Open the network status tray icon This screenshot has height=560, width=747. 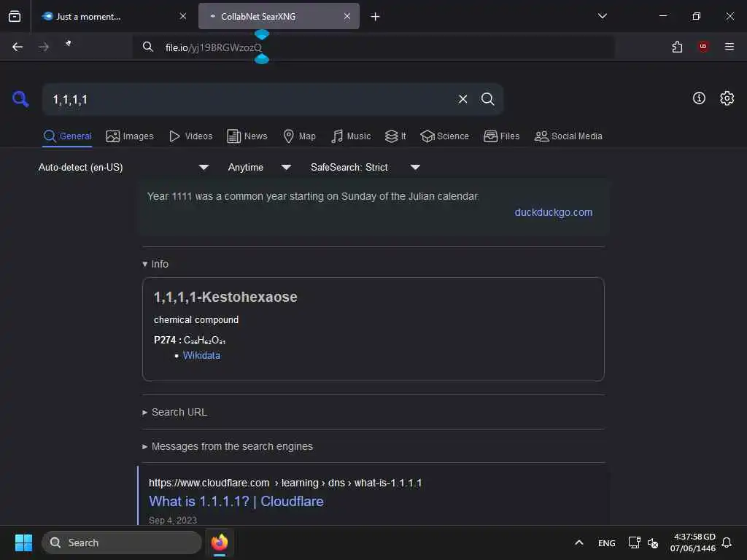click(634, 542)
